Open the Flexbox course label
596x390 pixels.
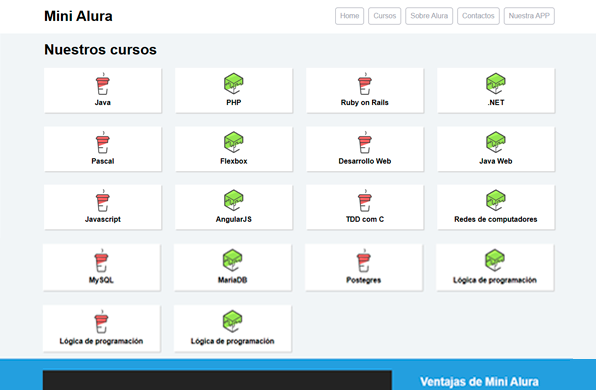point(233,161)
